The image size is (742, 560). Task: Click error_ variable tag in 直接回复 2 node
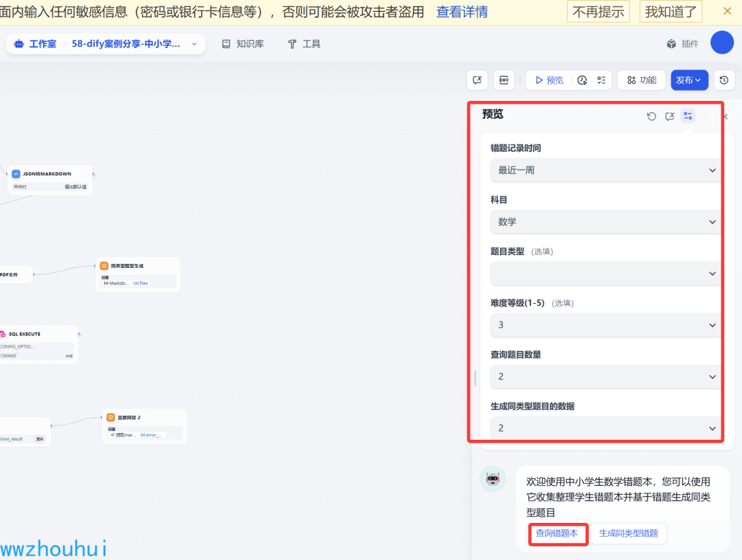coord(151,434)
